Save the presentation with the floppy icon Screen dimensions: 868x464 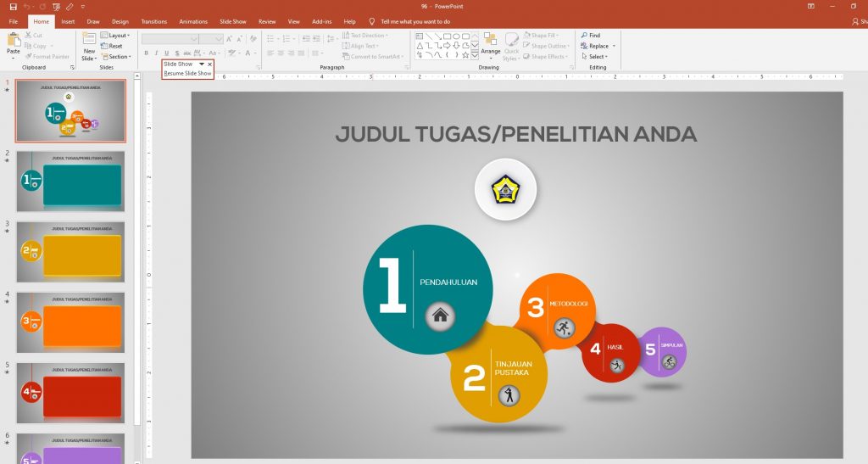pos(14,7)
